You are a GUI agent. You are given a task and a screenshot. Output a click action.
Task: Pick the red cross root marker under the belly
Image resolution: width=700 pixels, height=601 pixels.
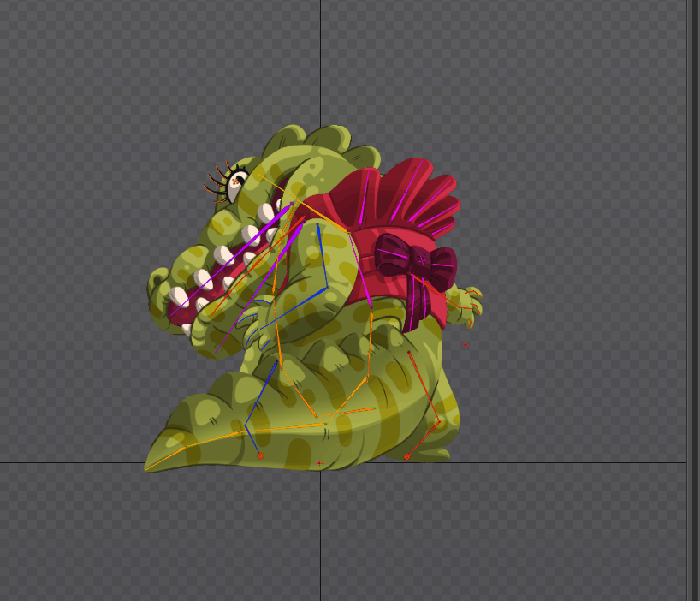coord(320,463)
